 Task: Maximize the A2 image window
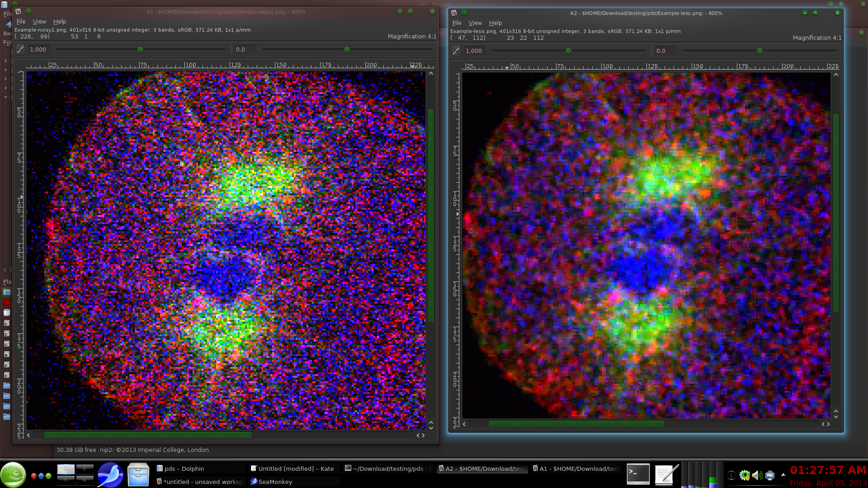815,13
